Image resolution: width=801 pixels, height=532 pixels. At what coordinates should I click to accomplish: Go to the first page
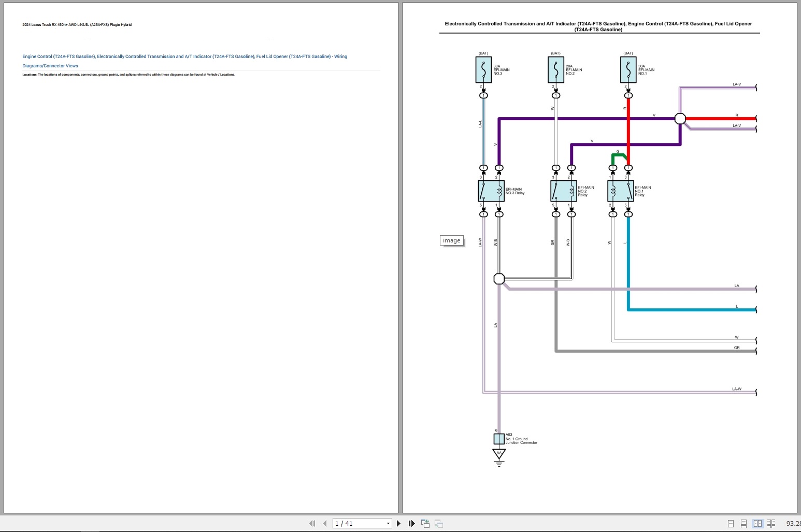point(312,524)
